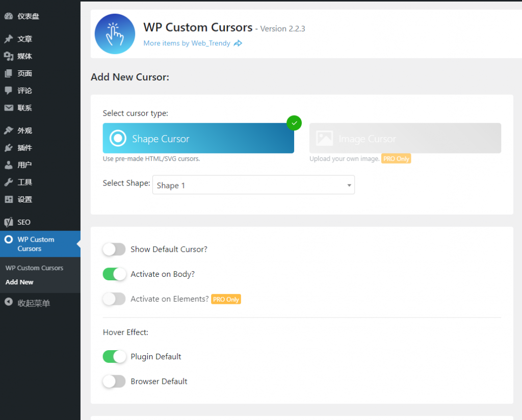
Task: Open the Add New submenu link
Action: pos(19,282)
